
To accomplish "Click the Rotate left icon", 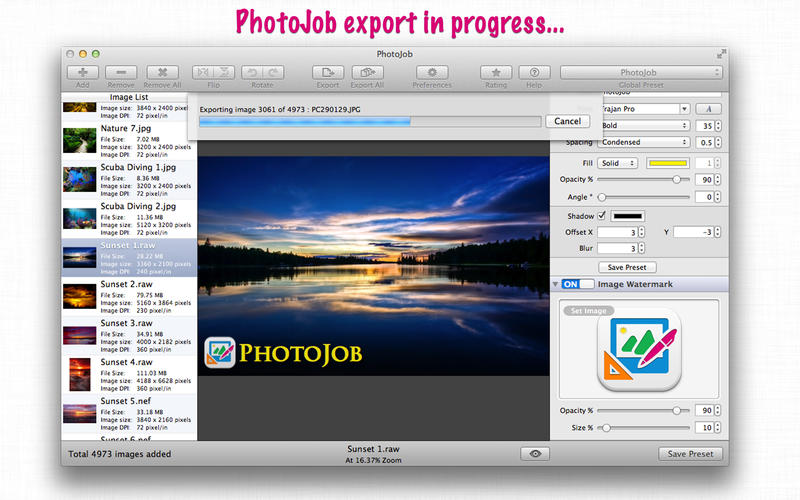I will (x=252, y=72).
